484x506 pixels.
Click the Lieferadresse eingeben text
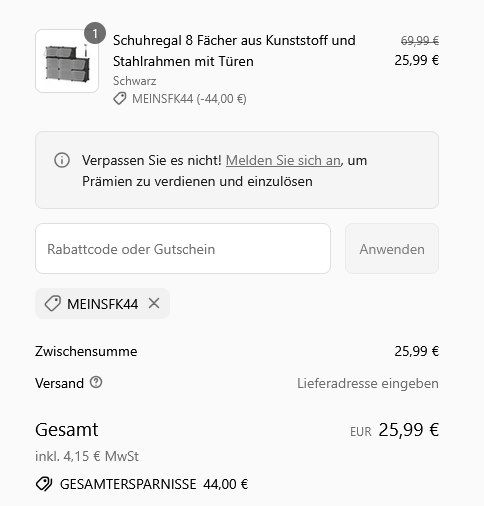(x=368, y=383)
